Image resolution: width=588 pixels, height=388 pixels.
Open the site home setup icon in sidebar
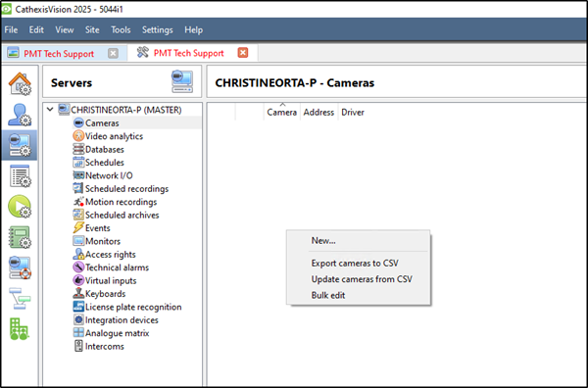[x=20, y=83]
